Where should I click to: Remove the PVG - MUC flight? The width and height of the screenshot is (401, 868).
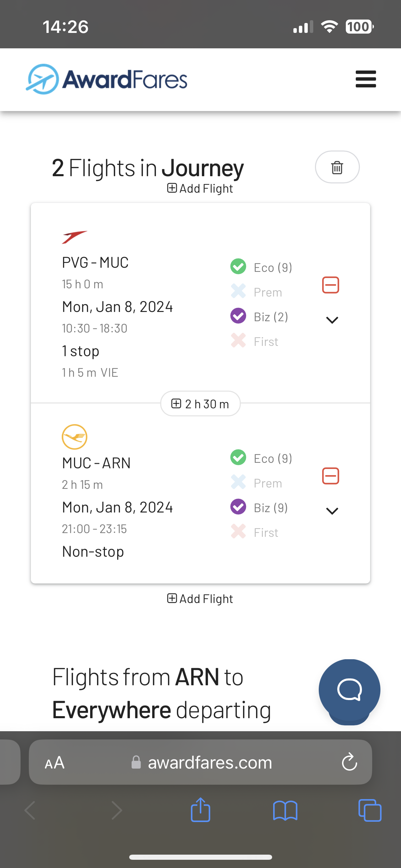330,285
